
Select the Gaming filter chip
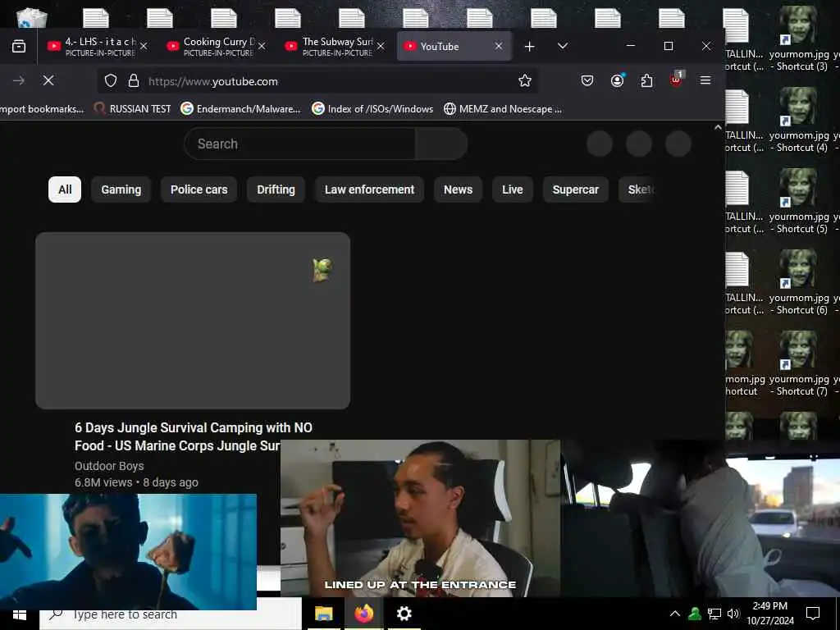pos(121,189)
